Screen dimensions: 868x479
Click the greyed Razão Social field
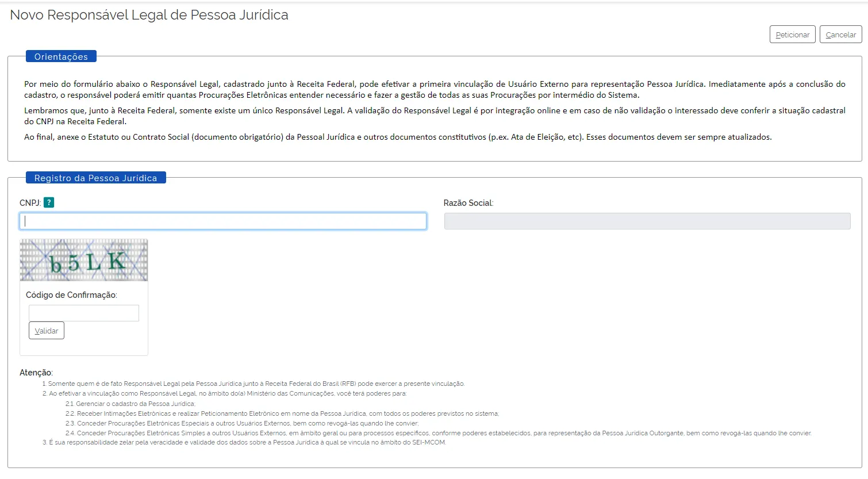[x=647, y=221]
